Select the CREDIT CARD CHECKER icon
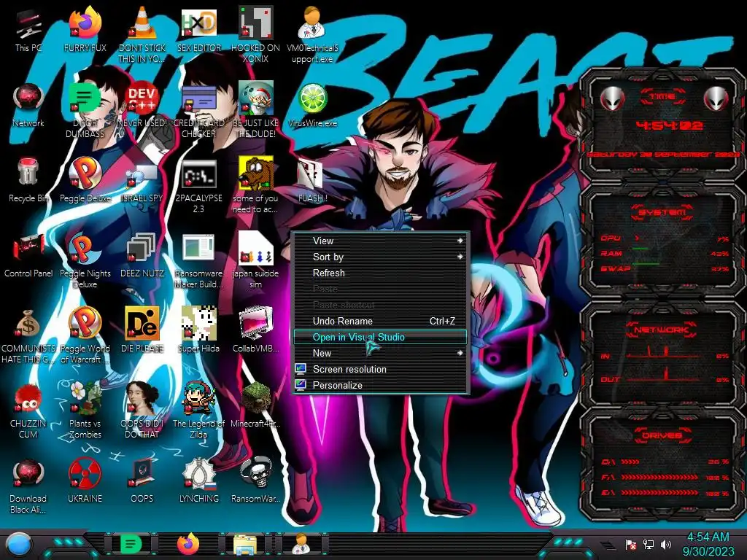Viewport: 747px width, 560px height. [198, 109]
